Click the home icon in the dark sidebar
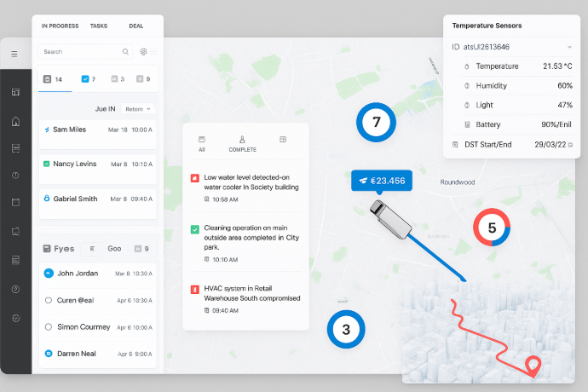Screen dimensions: 588x392 coord(15,120)
